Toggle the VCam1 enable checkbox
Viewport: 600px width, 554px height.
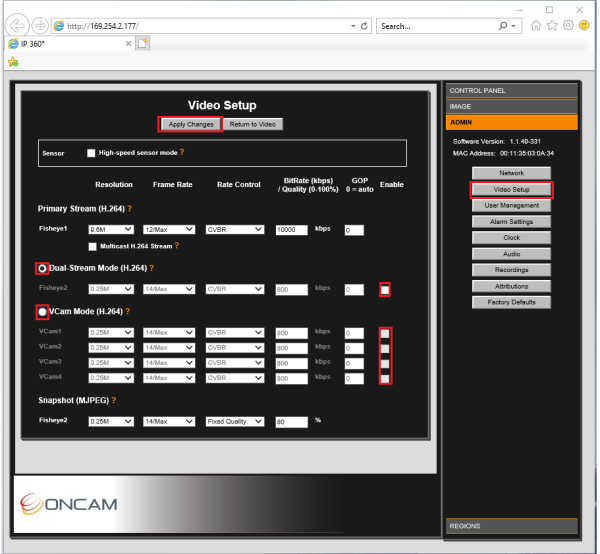pyautogui.click(x=385, y=333)
